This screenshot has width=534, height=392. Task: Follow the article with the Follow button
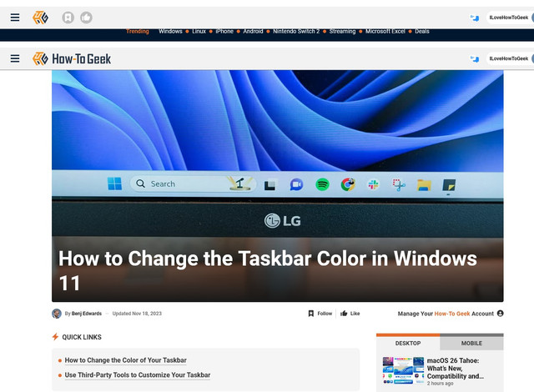coord(320,314)
